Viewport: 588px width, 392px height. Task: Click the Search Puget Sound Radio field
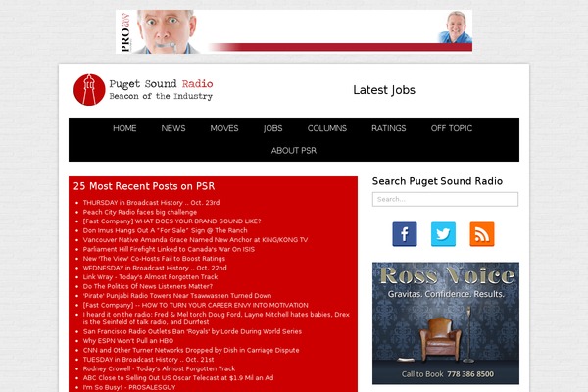445,199
